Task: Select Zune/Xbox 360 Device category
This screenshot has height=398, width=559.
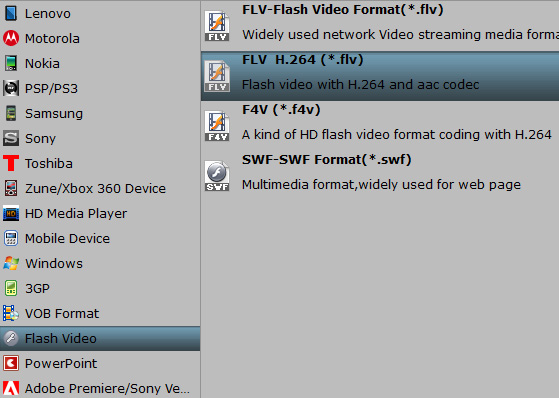Action: pyautogui.click(x=100, y=188)
